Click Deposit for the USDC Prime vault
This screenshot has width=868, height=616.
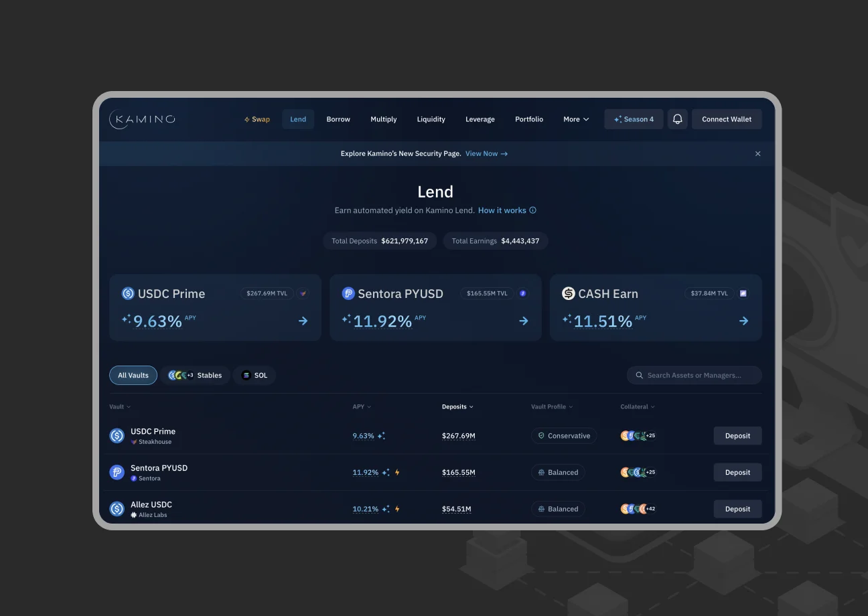737,436
